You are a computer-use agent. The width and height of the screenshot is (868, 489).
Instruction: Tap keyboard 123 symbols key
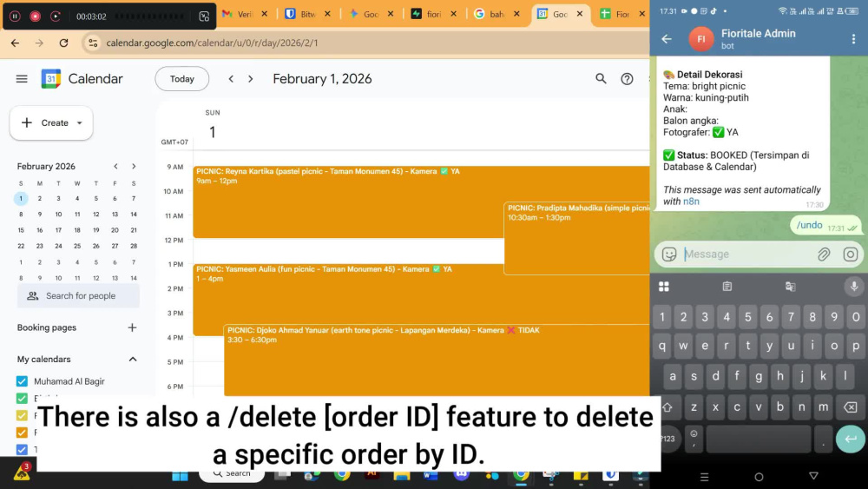point(667,439)
